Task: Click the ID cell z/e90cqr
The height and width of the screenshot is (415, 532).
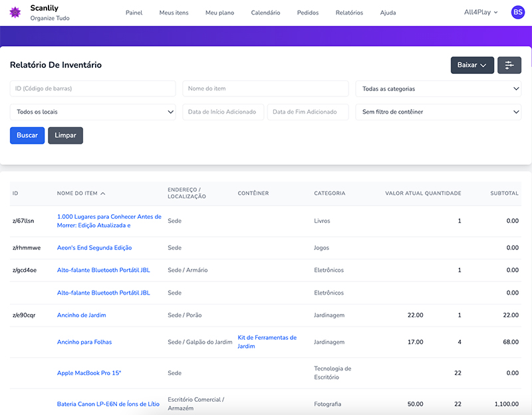Action: click(24, 315)
